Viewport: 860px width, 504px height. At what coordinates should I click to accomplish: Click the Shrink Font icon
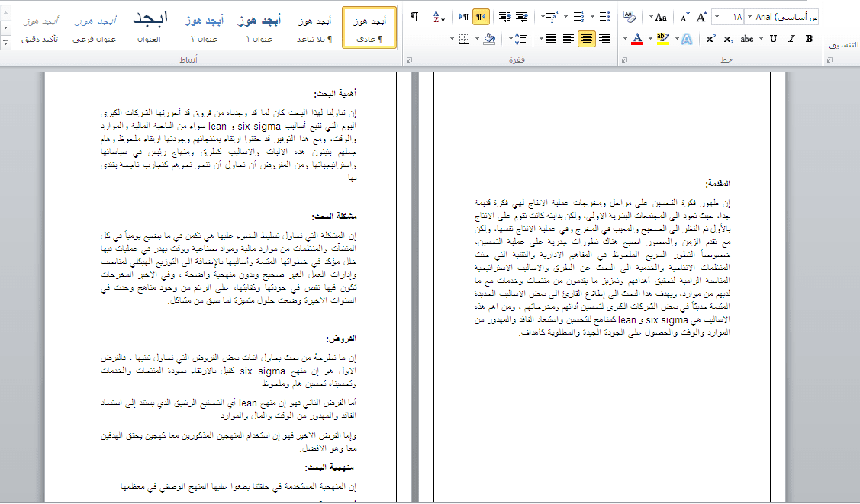pos(684,18)
